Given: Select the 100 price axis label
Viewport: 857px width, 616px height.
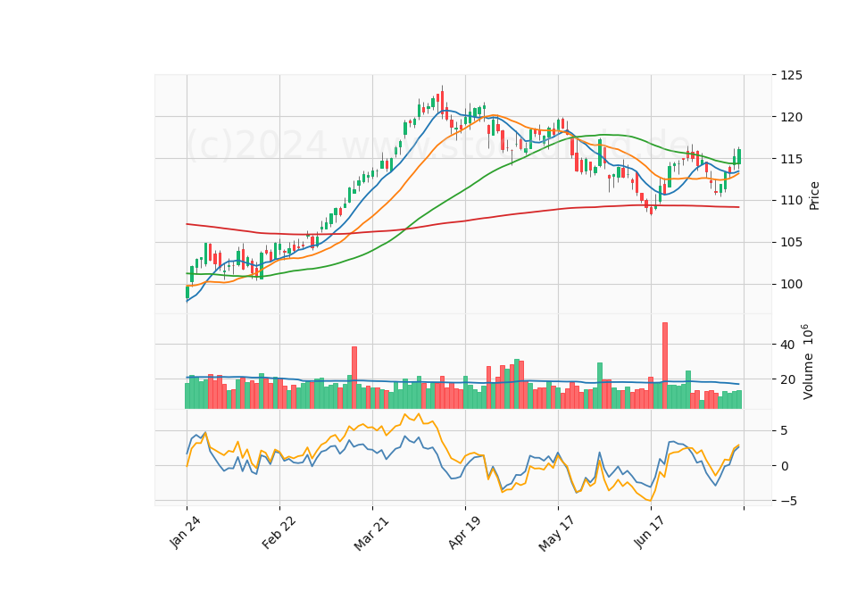Looking at the screenshot, I should 792,284.
